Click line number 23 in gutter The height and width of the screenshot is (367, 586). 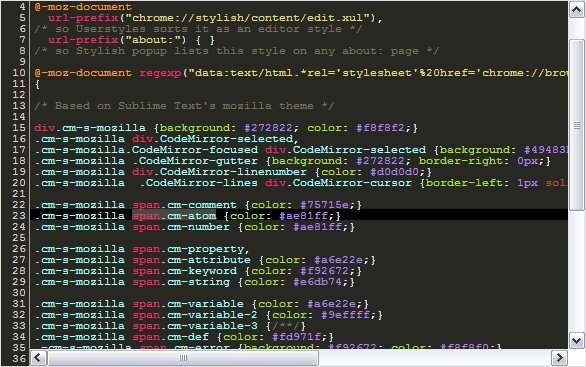19,216
